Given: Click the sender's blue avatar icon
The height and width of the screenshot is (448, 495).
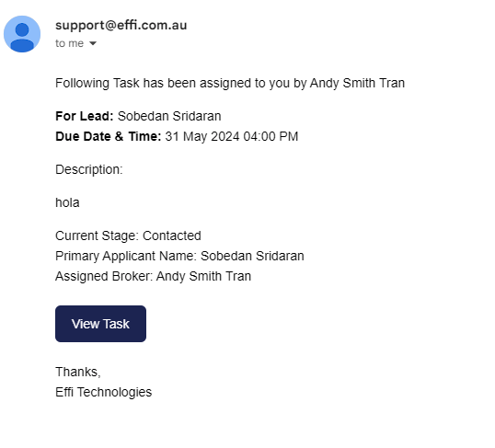Looking at the screenshot, I should (x=22, y=34).
